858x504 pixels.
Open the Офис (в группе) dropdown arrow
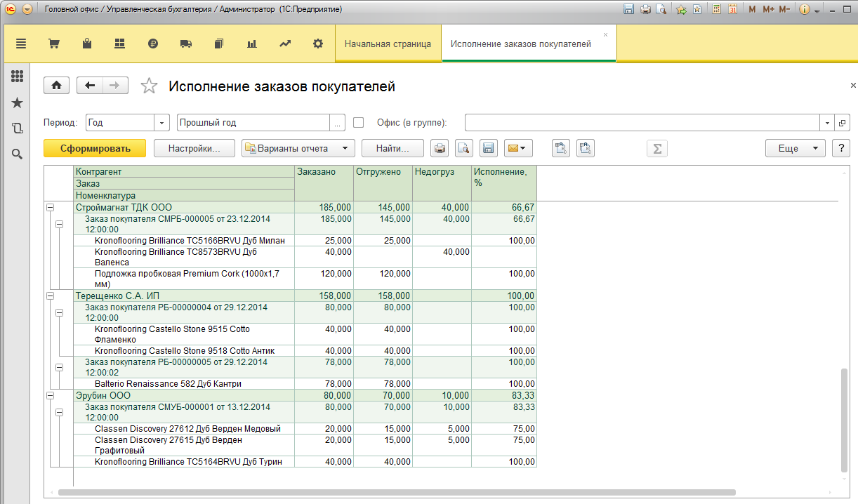[x=828, y=122]
